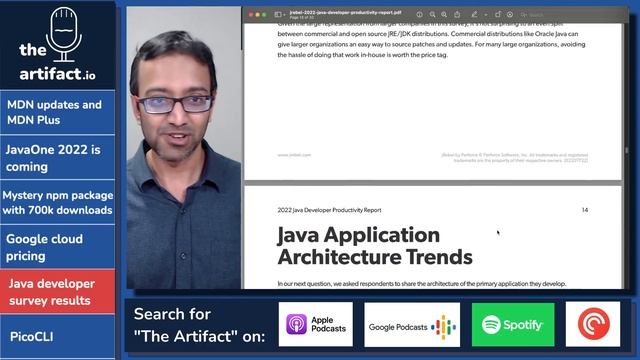Toggle the Preview sidebar view button

(278, 14)
